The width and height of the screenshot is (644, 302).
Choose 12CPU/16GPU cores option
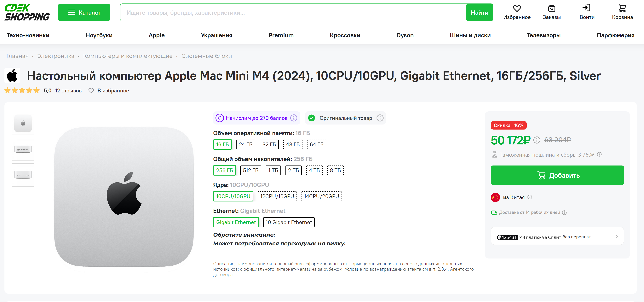pos(277,196)
